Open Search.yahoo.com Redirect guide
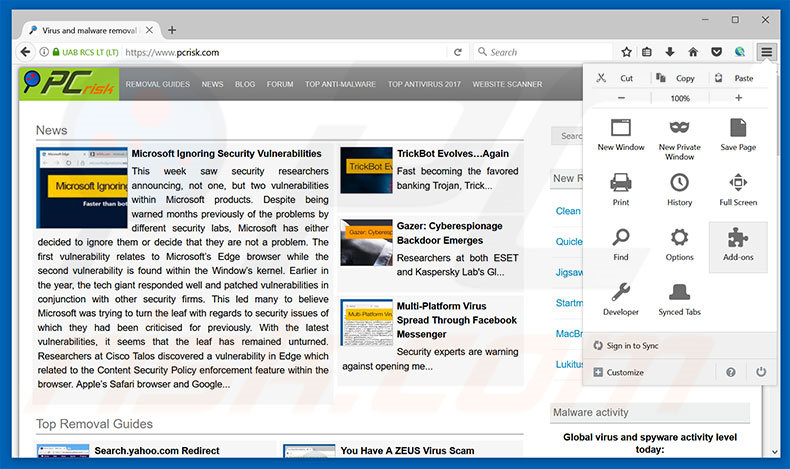 [157, 450]
